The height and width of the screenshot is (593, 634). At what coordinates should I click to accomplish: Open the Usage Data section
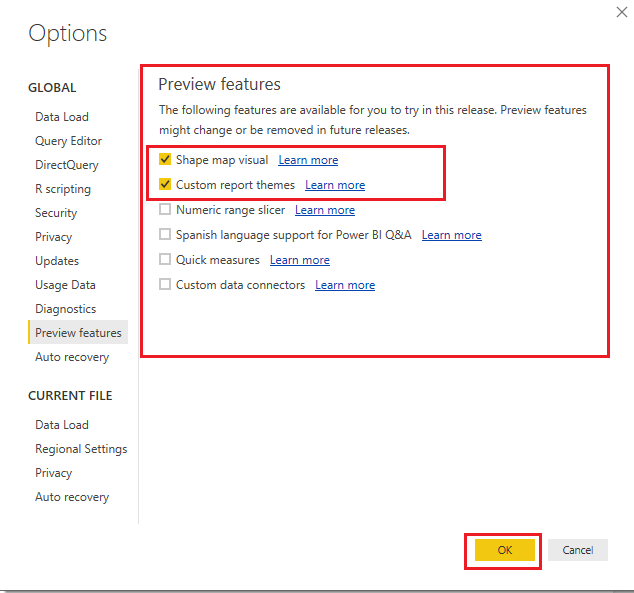click(x=65, y=285)
